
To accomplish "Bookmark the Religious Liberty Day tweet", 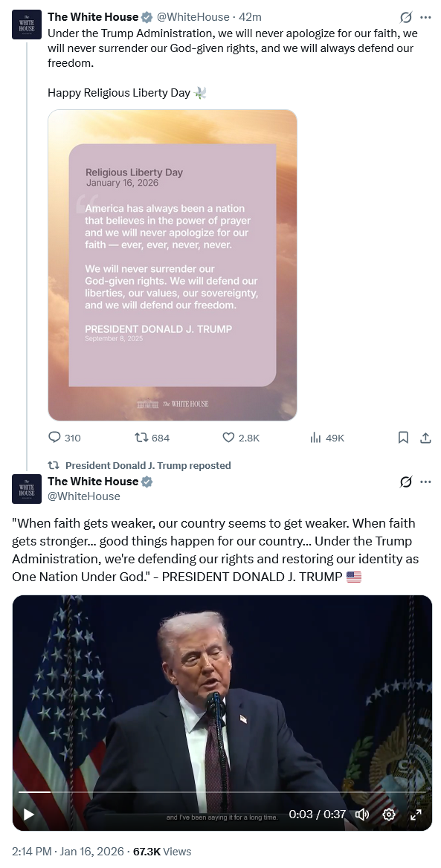I will pyautogui.click(x=403, y=438).
